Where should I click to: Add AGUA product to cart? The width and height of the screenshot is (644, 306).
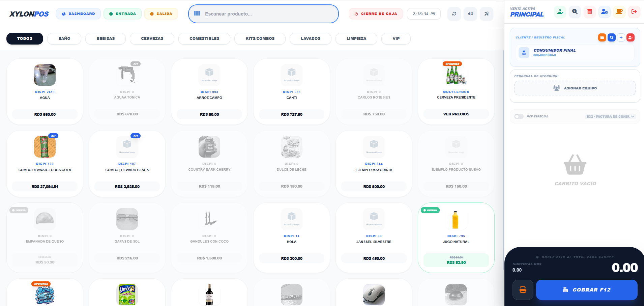coord(45,92)
